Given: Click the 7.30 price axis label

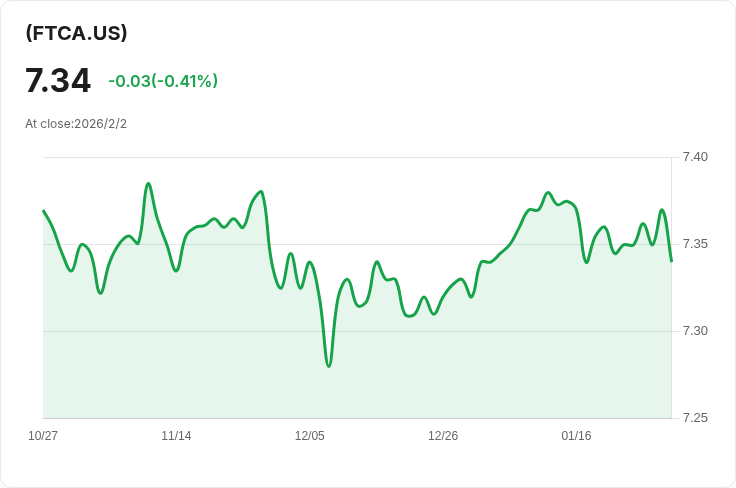Looking at the screenshot, I should (x=695, y=331).
